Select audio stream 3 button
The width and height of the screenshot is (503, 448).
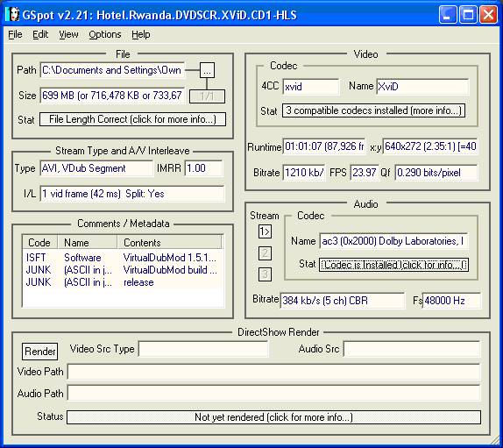pos(265,274)
